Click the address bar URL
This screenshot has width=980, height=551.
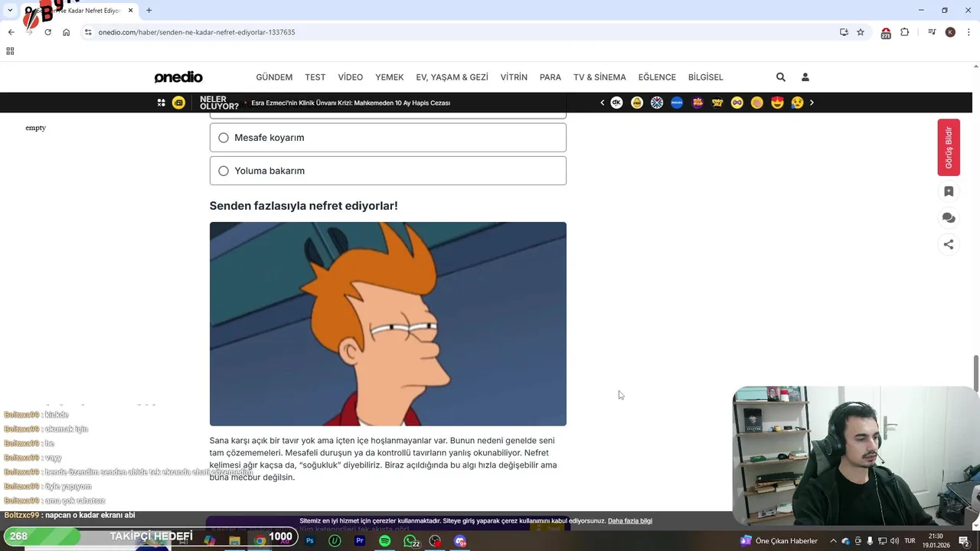(x=197, y=32)
